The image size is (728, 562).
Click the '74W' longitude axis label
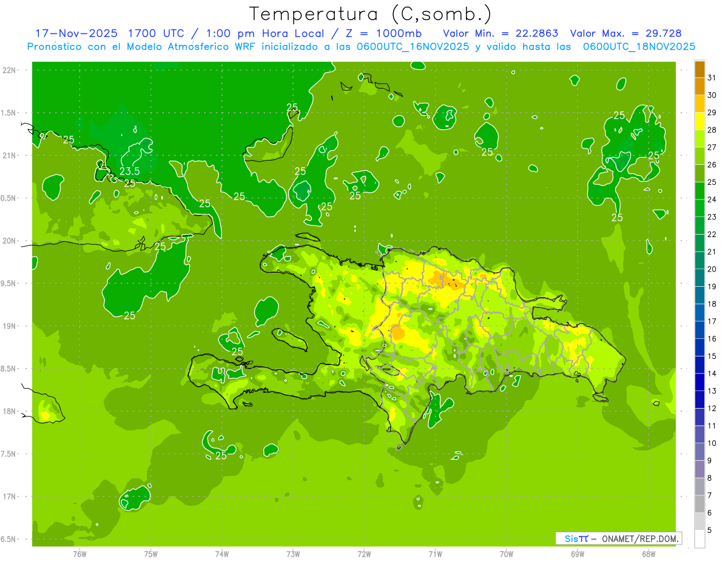coord(222,554)
